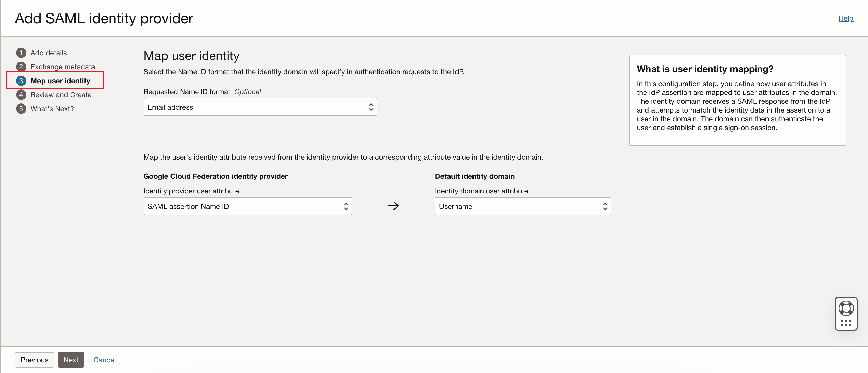The height and width of the screenshot is (373, 868).
Task: Click the arrow icon between attribute dropdowns
Action: coord(393,206)
